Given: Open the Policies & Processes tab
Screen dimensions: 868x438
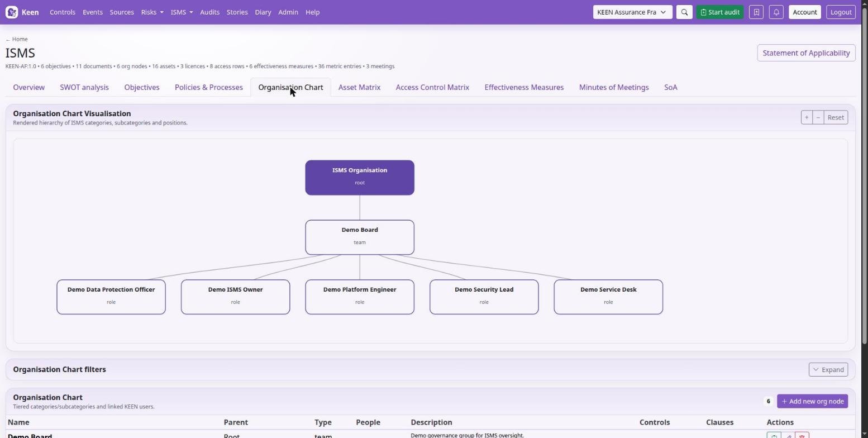Looking at the screenshot, I should coord(209,88).
